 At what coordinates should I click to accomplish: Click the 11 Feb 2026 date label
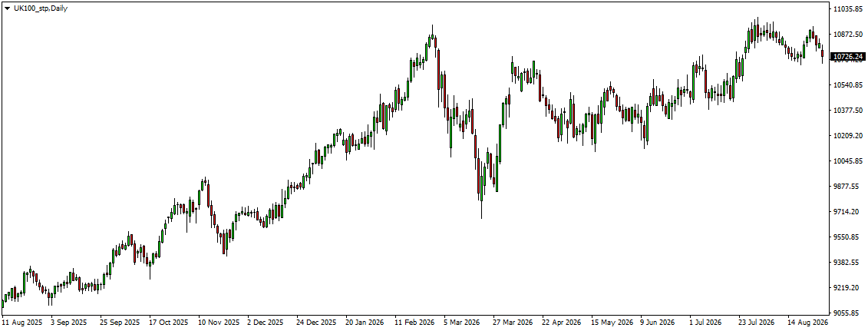414,322
